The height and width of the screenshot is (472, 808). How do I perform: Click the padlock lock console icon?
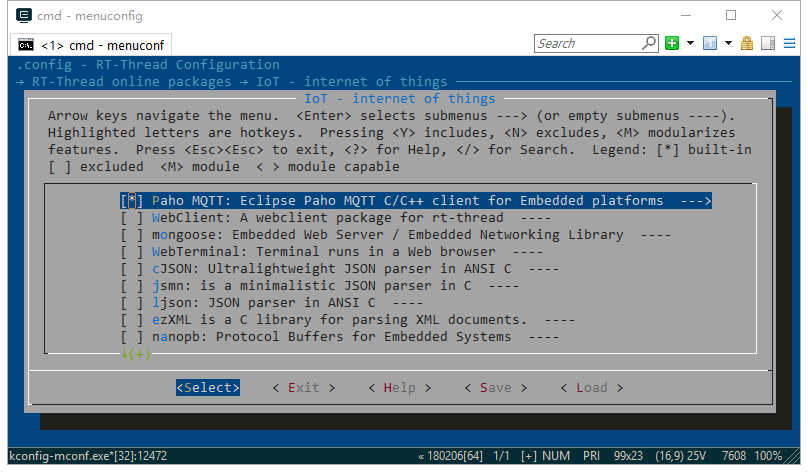[x=747, y=43]
